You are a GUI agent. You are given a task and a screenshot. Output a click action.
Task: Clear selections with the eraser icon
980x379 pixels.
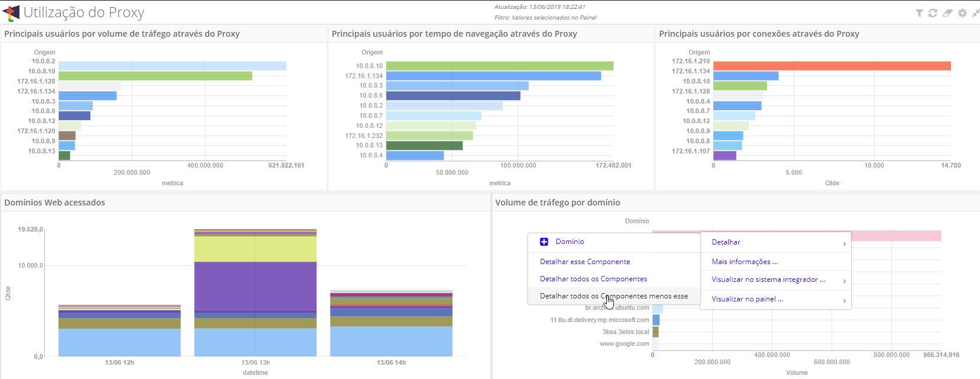point(947,13)
